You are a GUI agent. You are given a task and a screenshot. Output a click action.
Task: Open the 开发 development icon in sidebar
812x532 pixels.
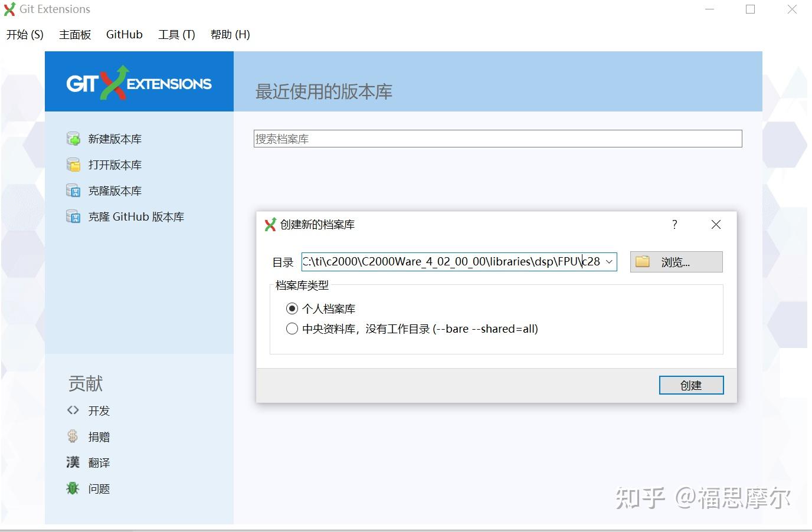click(73, 410)
